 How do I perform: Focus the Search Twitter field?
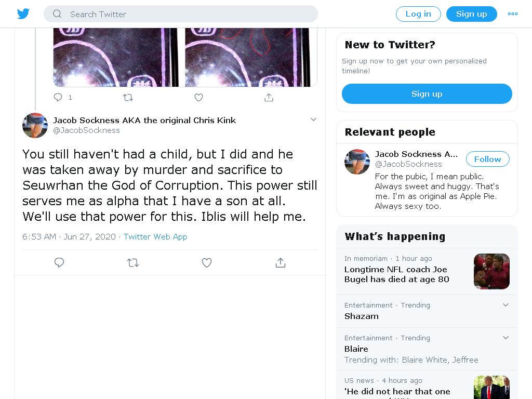[180, 14]
